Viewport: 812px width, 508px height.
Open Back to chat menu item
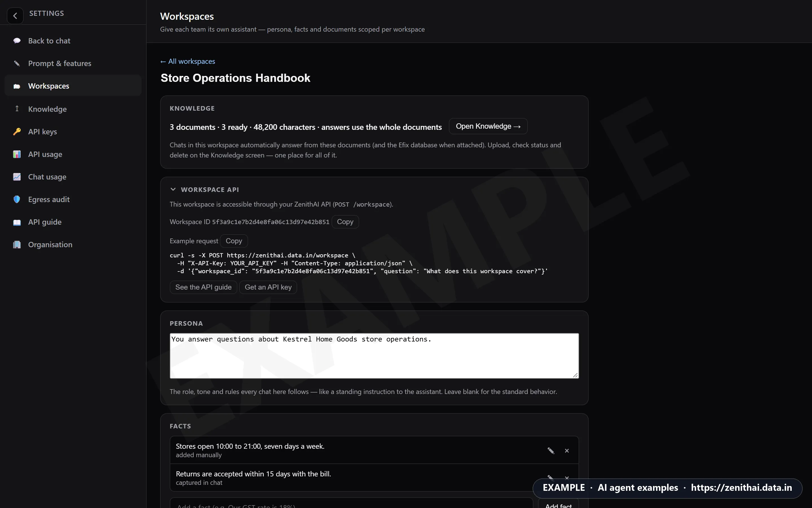coord(73,41)
